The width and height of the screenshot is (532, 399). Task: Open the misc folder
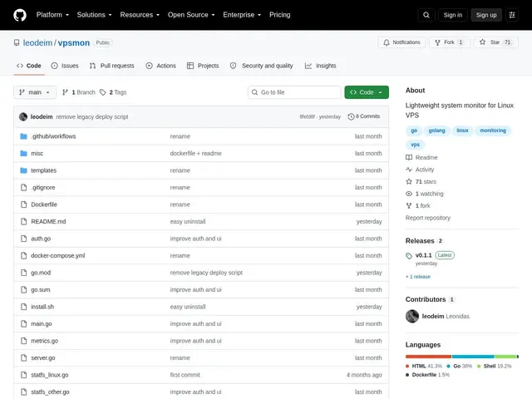(37, 153)
